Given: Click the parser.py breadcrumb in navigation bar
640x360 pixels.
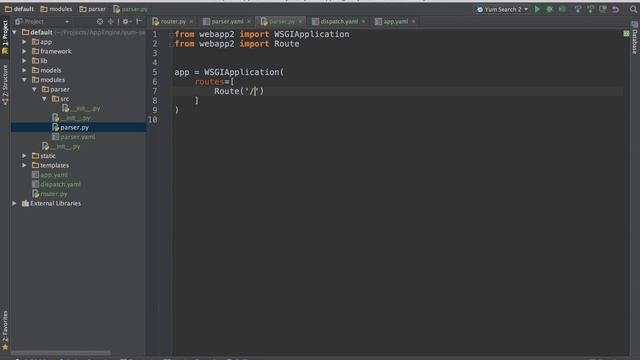Looking at the screenshot, I should coord(131,9).
